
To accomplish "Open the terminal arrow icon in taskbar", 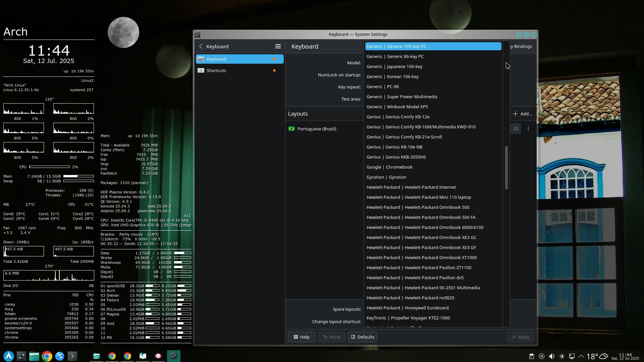I will tap(72, 356).
